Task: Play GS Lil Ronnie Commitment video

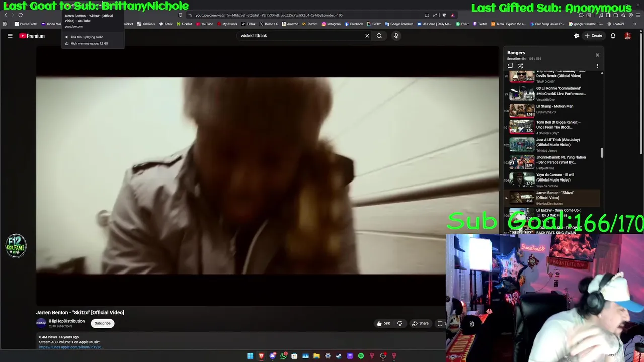Action: point(552,93)
